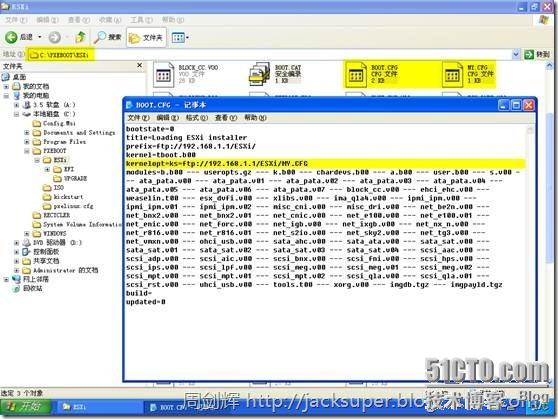Click the 'bootstate=0' line in Notepad
The image size is (558, 419).
150,129
